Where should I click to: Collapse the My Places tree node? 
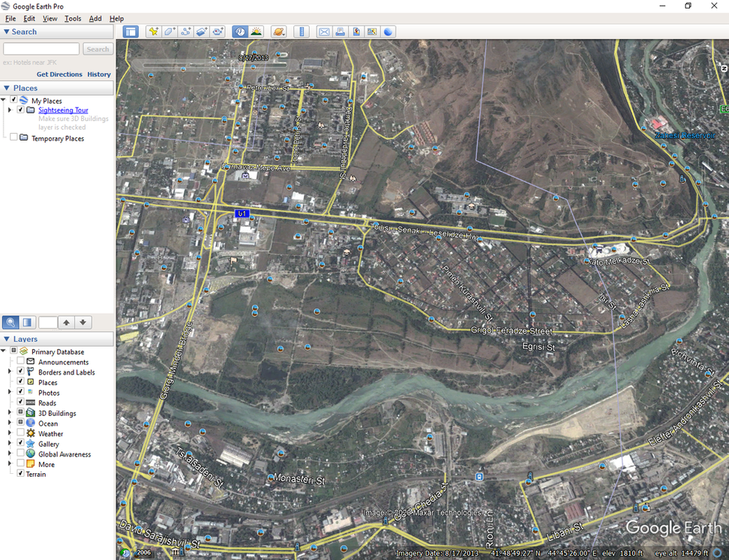point(4,100)
